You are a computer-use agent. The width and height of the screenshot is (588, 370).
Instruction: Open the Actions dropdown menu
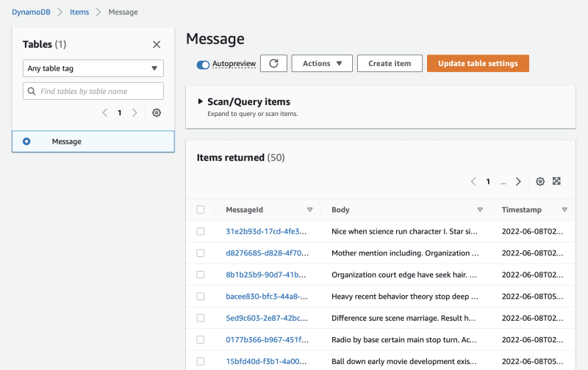pyautogui.click(x=322, y=63)
